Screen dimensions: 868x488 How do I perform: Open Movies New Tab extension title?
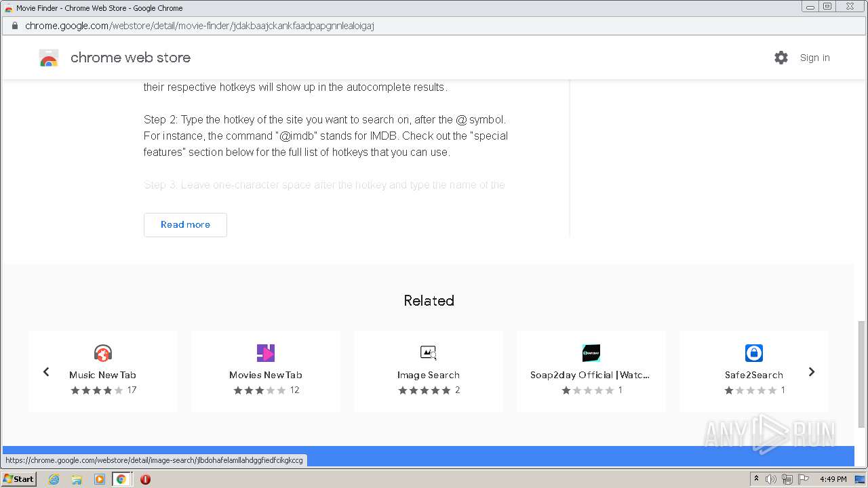coord(266,375)
